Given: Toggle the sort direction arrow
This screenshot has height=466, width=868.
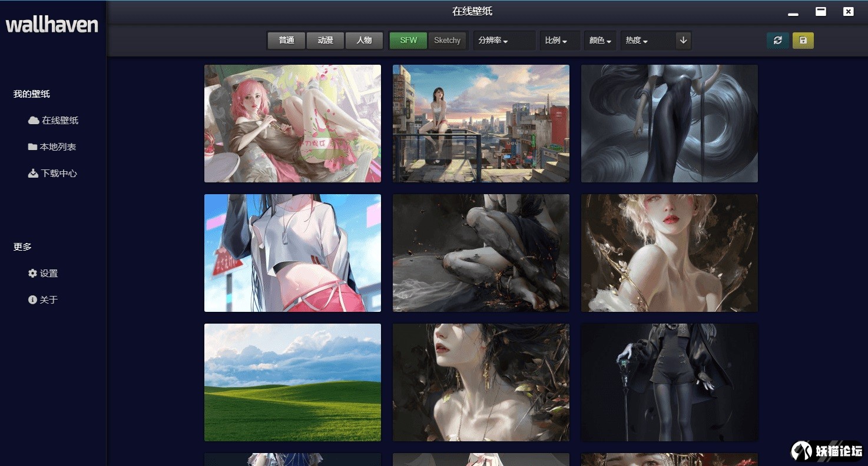Looking at the screenshot, I should [x=683, y=40].
